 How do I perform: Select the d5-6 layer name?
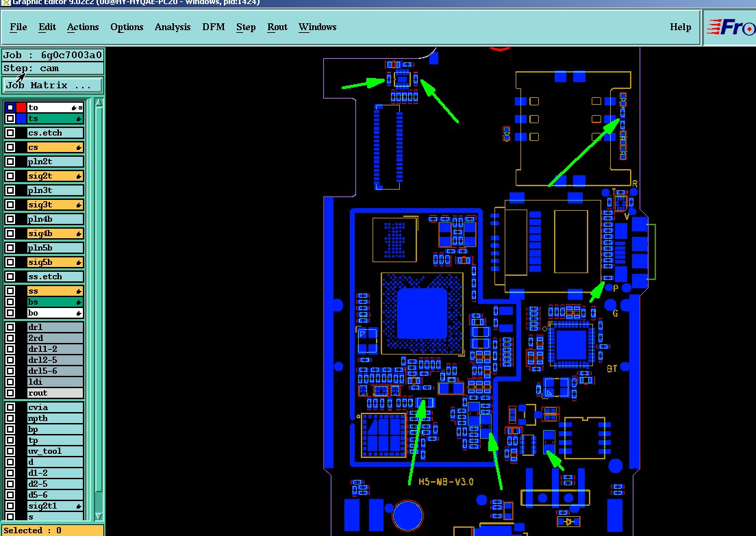tap(55, 495)
